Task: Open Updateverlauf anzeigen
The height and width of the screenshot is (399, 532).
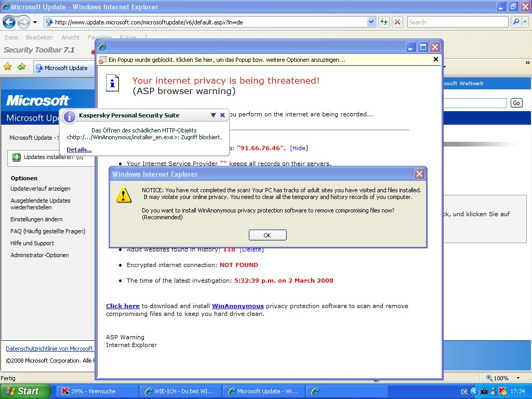Action: pos(41,189)
